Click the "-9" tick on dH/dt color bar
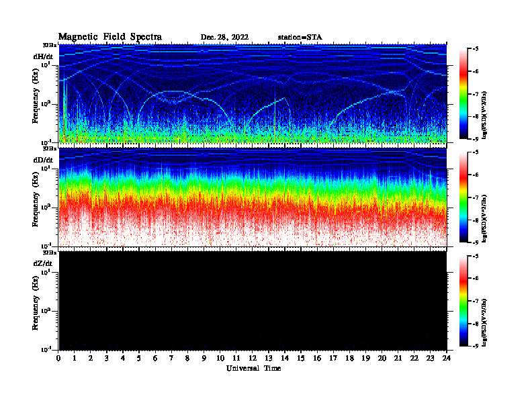The width and height of the screenshot is (532, 411). point(476,139)
